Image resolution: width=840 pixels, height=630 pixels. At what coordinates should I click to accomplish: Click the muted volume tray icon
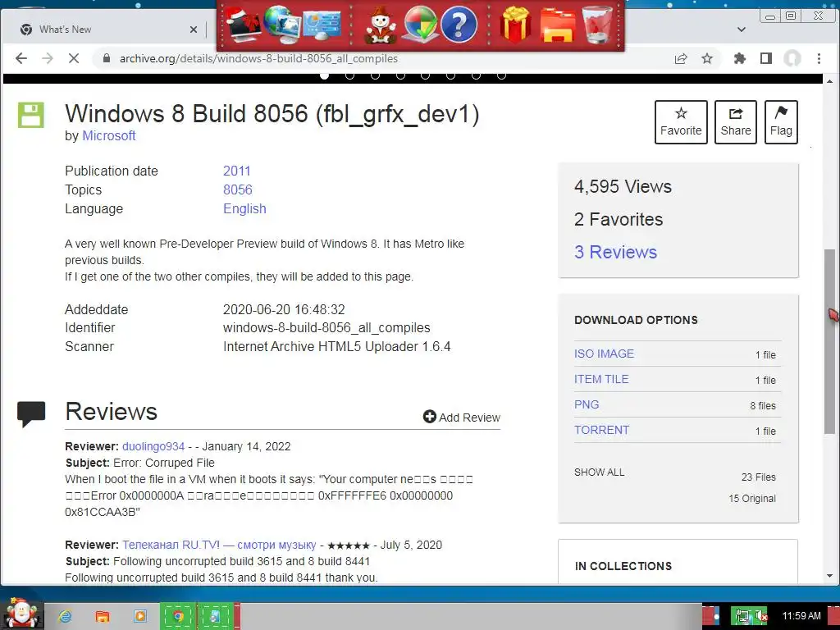click(x=761, y=616)
